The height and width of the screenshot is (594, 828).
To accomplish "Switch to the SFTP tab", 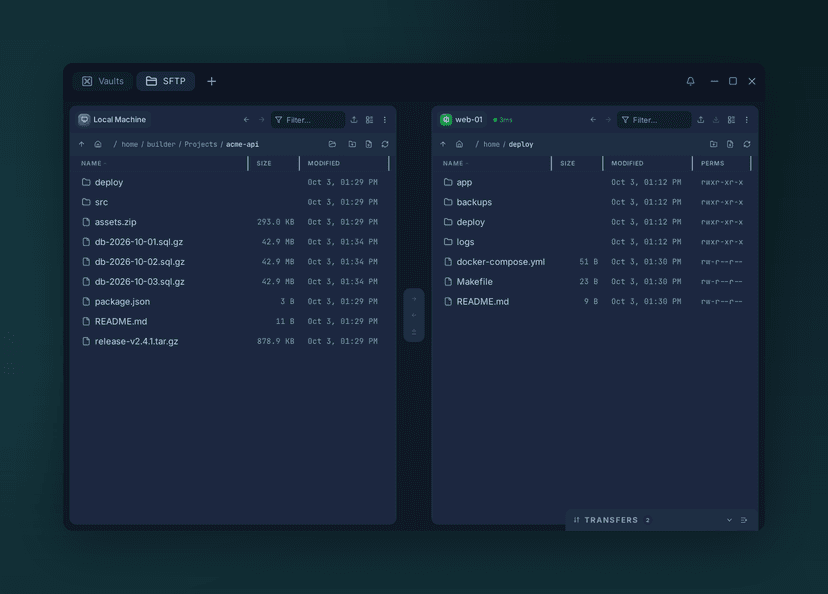I will pyautogui.click(x=166, y=81).
